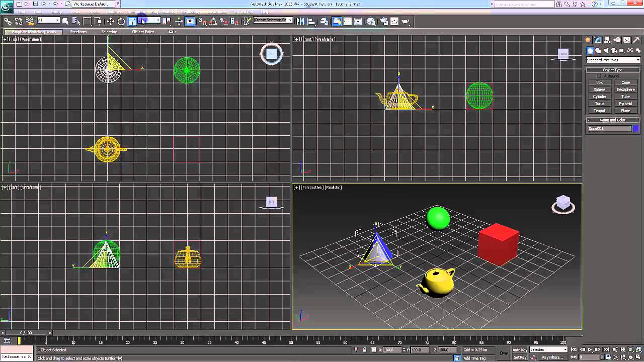Screen dimensions: 644x362
Task: Toggle the AutoGrid checkbox
Action: tap(599, 76)
